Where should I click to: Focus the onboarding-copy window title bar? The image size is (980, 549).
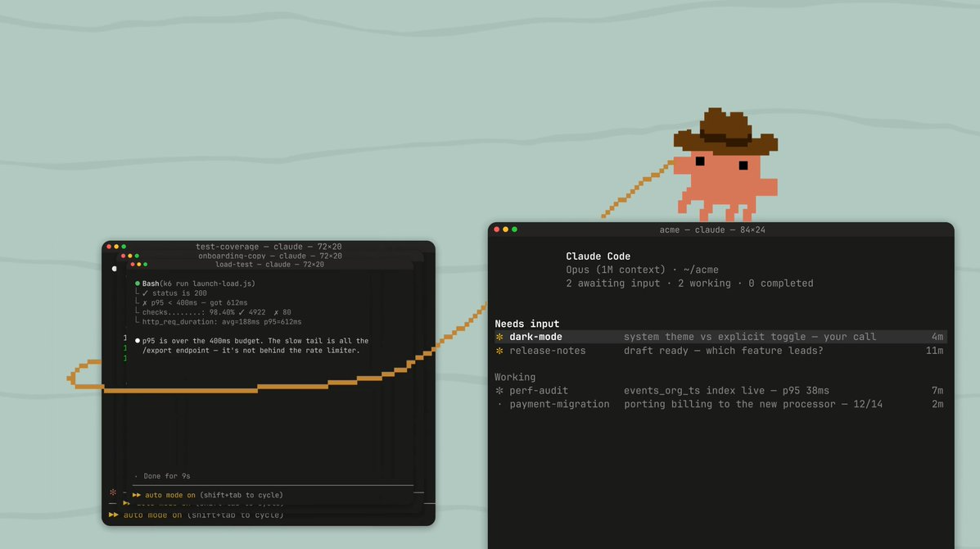[x=270, y=256]
